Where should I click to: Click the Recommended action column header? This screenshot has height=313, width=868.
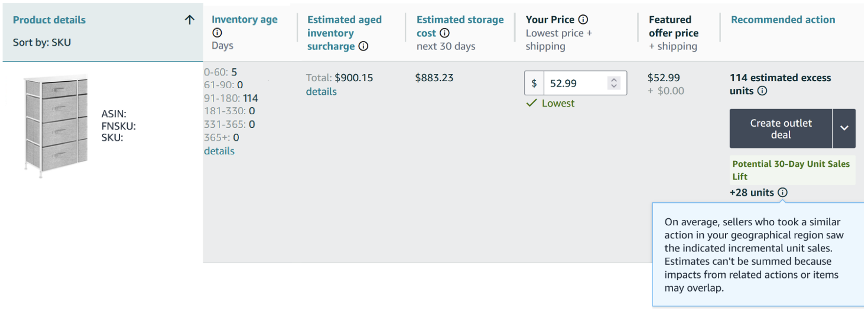coord(783,20)
